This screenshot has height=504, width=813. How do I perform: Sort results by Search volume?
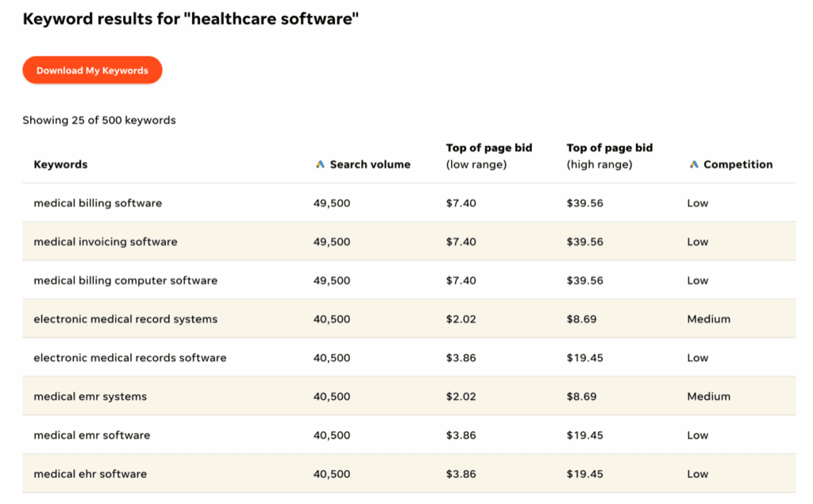[369, 164]
